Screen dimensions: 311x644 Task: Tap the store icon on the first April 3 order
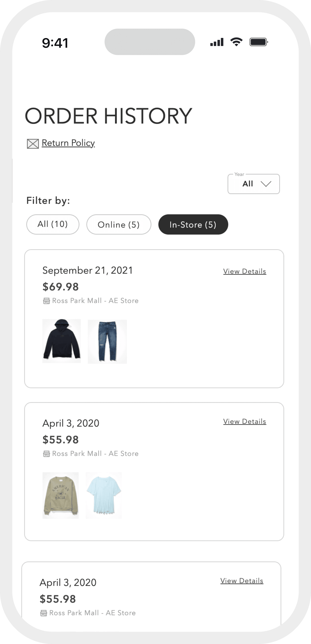47,454
